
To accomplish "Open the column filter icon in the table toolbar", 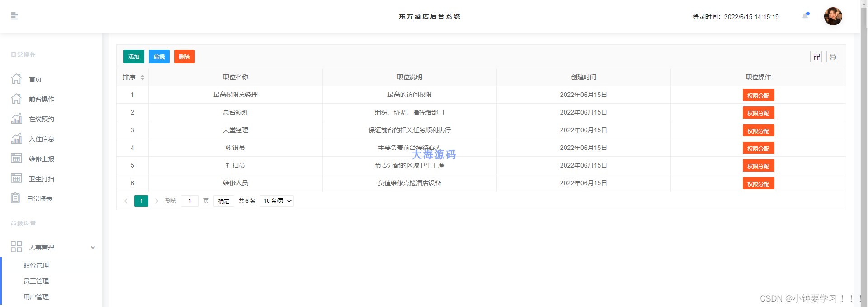I will click(x=816, y=57).
